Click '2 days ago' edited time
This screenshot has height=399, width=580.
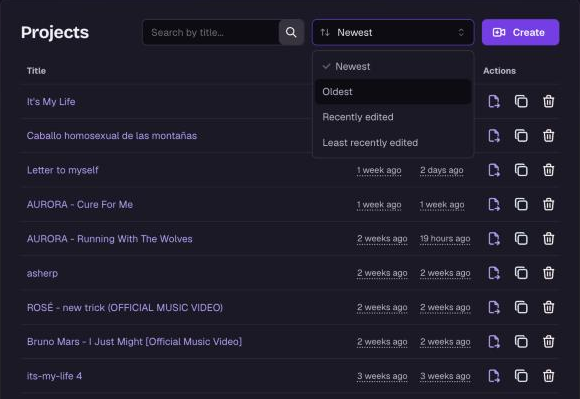[442, 170]
